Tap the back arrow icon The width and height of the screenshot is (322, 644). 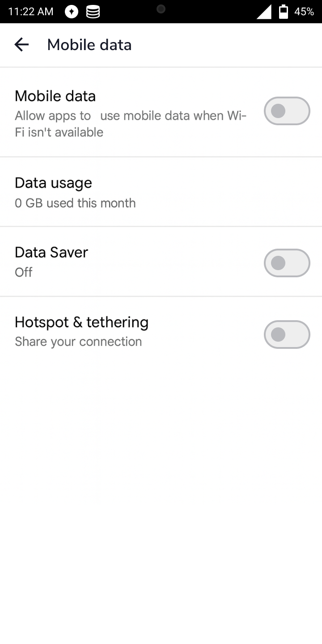pyautogui.click(x=21, y=45)
